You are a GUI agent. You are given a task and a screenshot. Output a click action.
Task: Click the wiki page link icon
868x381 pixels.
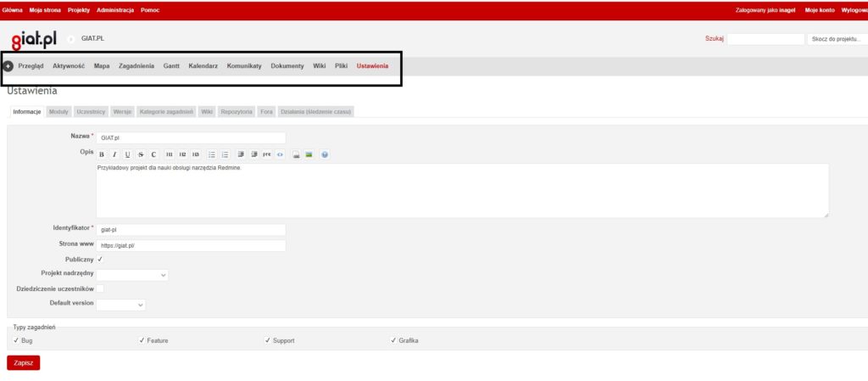(x=296, y=154)
